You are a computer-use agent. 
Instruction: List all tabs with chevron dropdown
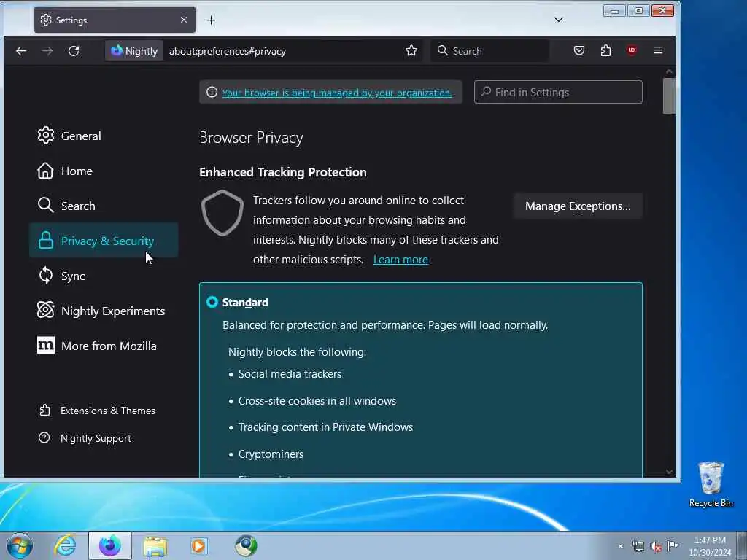(559, 20)
